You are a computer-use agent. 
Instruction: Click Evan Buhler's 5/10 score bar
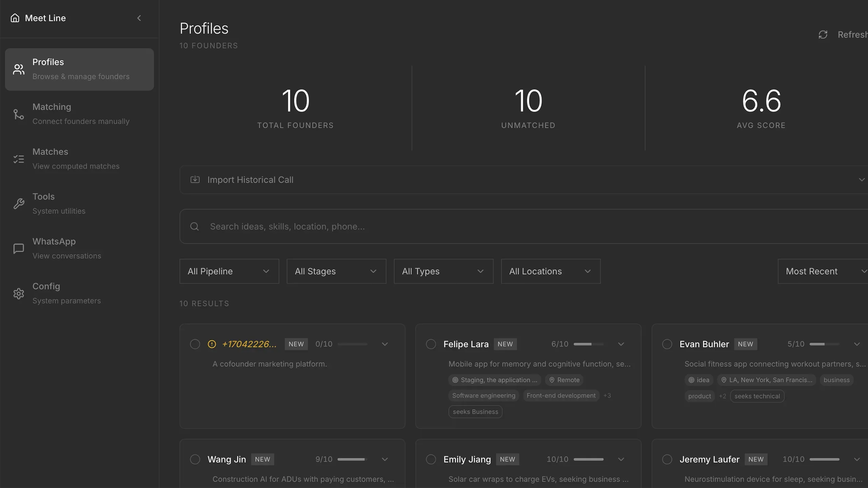[x=825, y=344]
